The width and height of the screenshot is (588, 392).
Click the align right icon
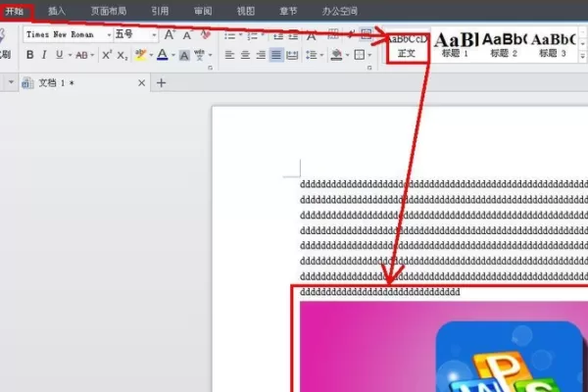click(x=261, y=55)
